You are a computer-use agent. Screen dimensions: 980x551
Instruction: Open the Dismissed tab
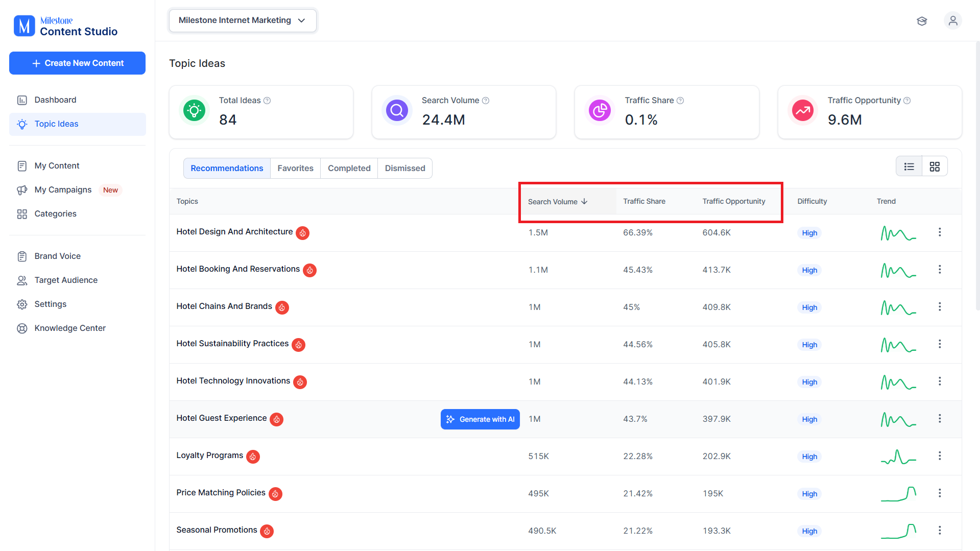click(x=405, y=168)
